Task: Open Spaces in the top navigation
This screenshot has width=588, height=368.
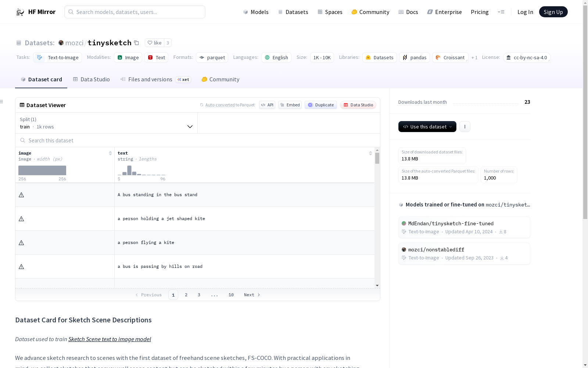Action: point(330,12)
